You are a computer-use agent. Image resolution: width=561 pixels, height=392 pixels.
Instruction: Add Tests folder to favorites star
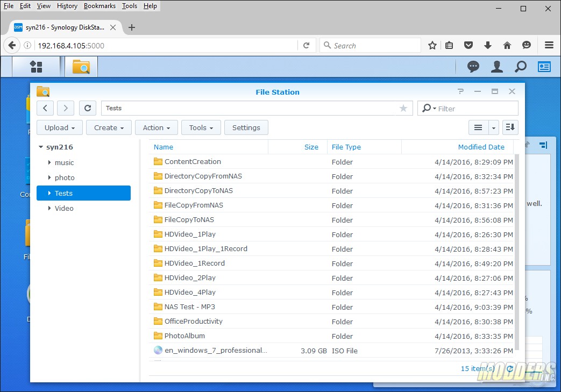[403, 108]
